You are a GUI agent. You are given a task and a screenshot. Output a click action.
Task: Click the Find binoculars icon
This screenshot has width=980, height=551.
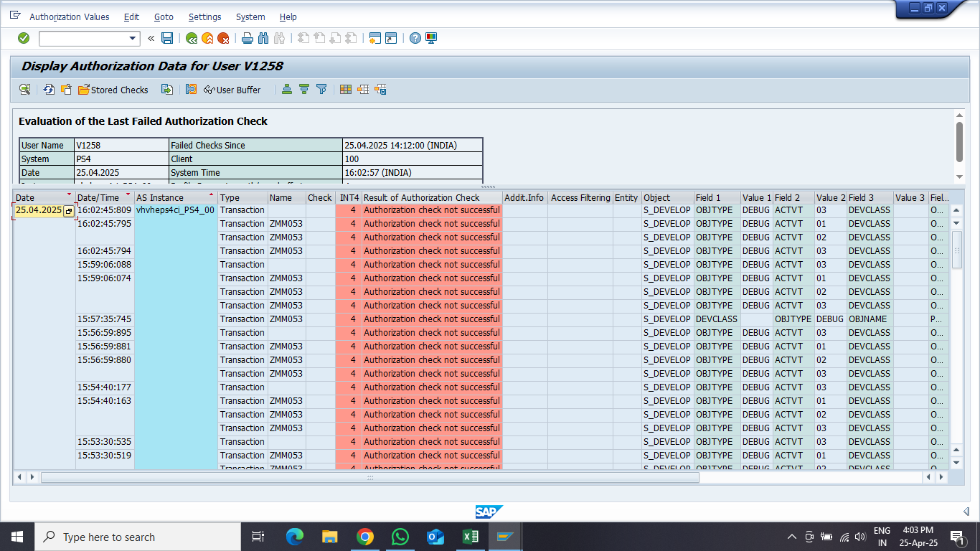click(x=263, y=38)
